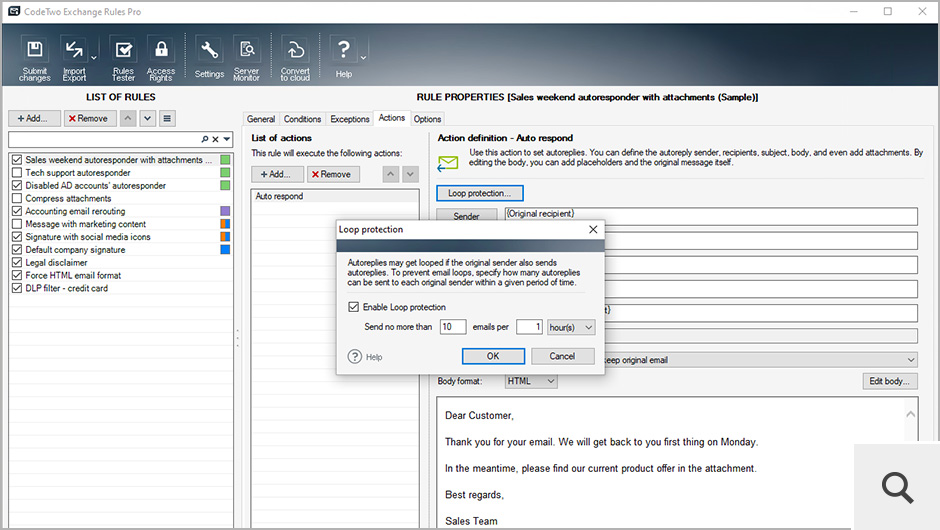Click scroll up arrow in email body preview

coord(911,414)
